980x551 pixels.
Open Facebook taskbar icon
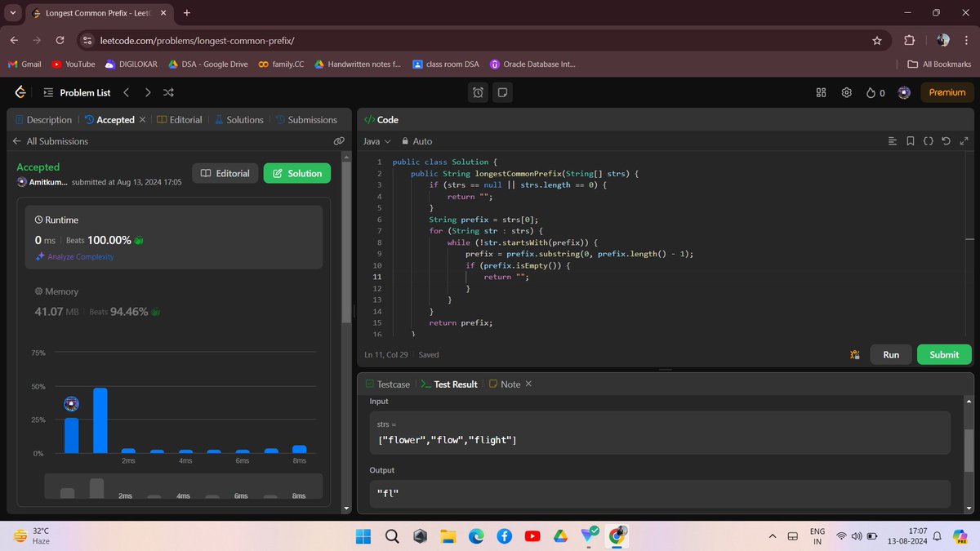point(504,535)
